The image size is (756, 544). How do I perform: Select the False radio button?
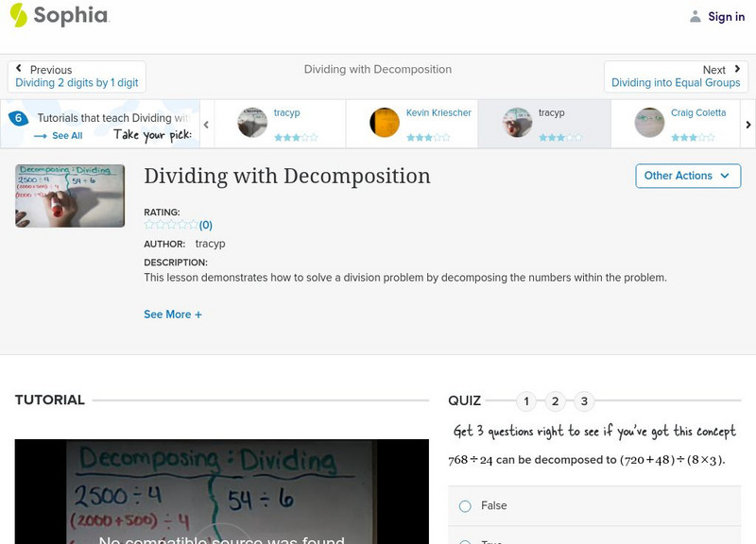464,506
